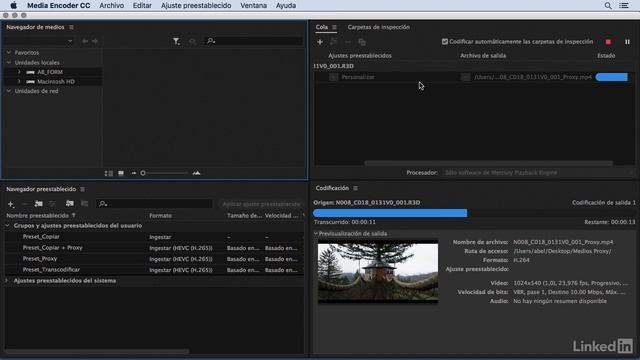The image size is (640, 360).
Task: Create a new preset with the plus icon
Action: coord(11,204)
